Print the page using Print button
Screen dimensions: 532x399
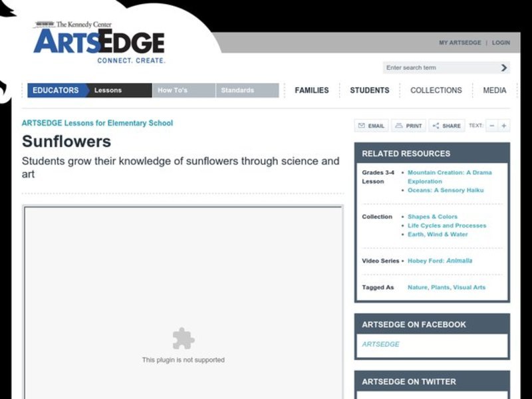(x=408, y=126)
